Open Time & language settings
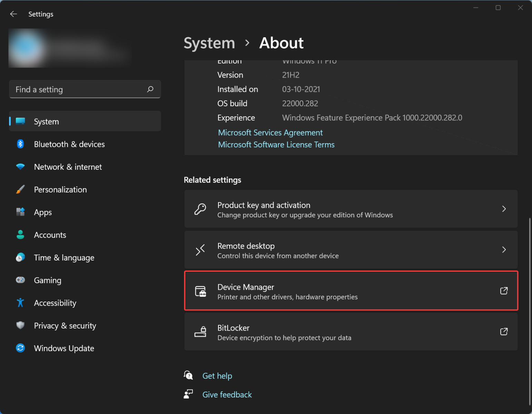 tap(85, 258)
